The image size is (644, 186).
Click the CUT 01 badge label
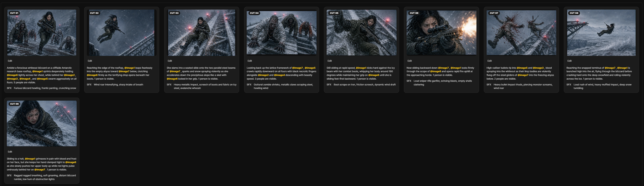point(14,13)
